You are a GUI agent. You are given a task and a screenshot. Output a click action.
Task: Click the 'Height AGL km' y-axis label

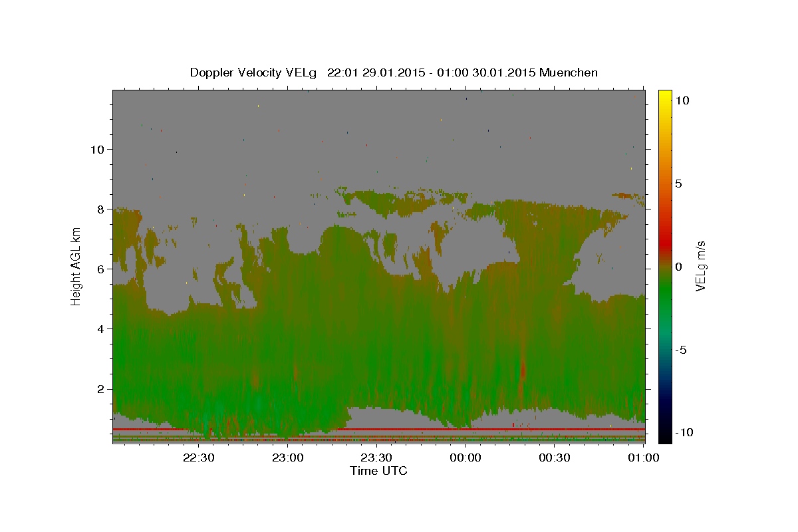(x=76, y=266)
